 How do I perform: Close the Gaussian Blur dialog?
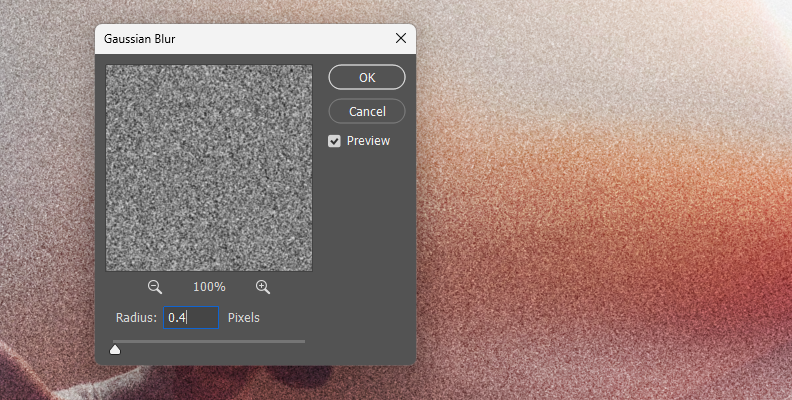[401, 38]
